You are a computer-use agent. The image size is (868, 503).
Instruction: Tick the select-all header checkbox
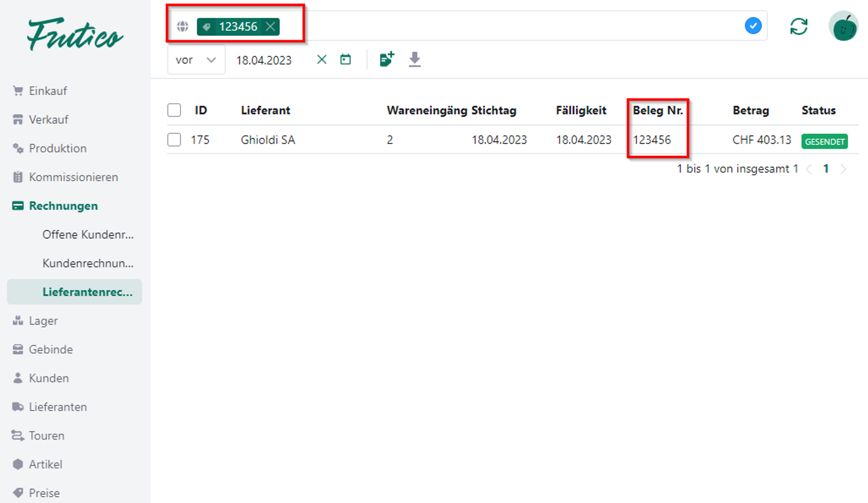pos(174,110)
